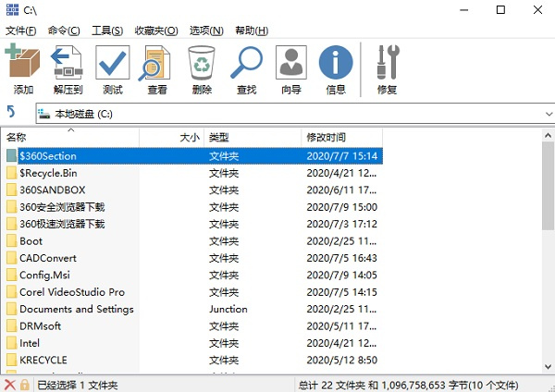This screenshot has height=392, width=555.
Task: Sort by Name (名称) column header
Action: tap(69, 137)
